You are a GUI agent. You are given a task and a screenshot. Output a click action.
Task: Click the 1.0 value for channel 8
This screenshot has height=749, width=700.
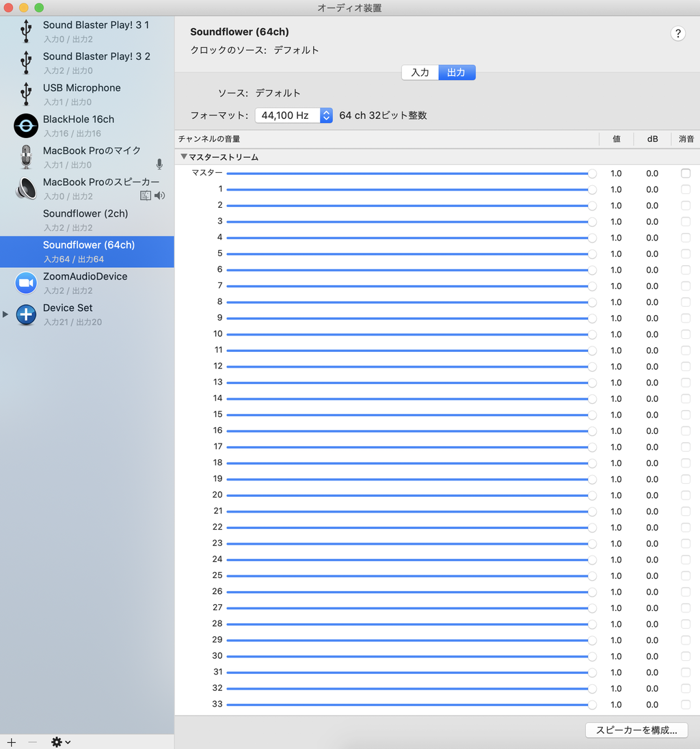coord(616,302)
